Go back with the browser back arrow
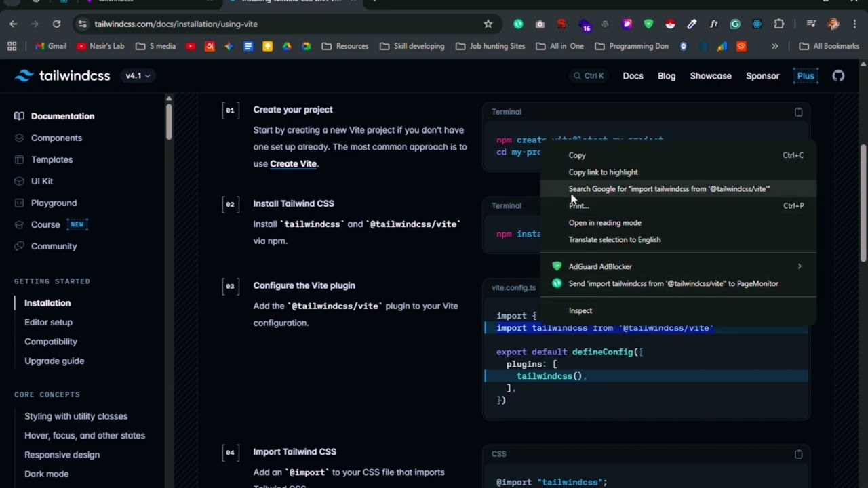 (14, 24)
